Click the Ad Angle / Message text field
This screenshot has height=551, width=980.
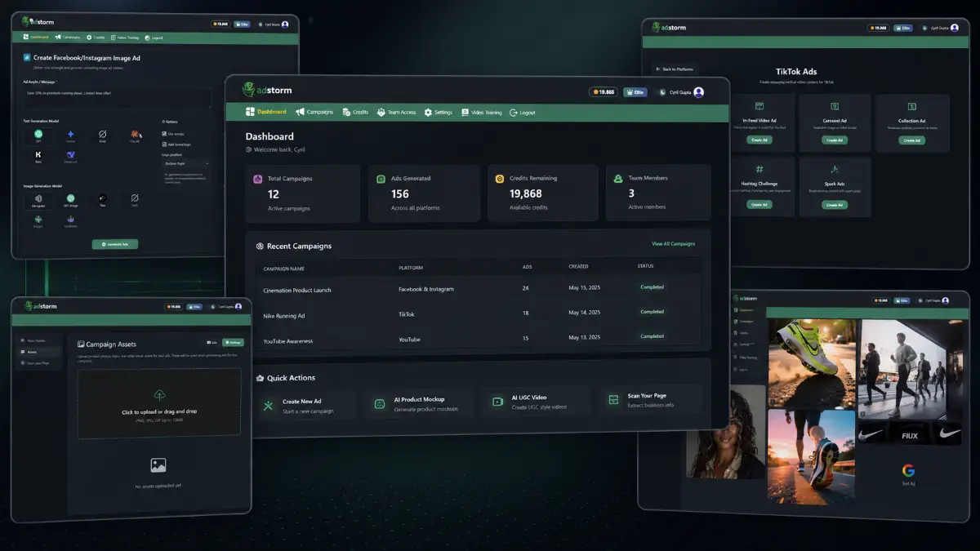point(117,97)
